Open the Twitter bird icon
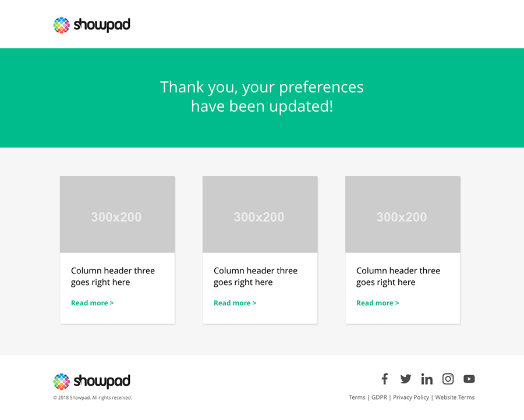This screenshot has width=524, height=420. point(406,379)
